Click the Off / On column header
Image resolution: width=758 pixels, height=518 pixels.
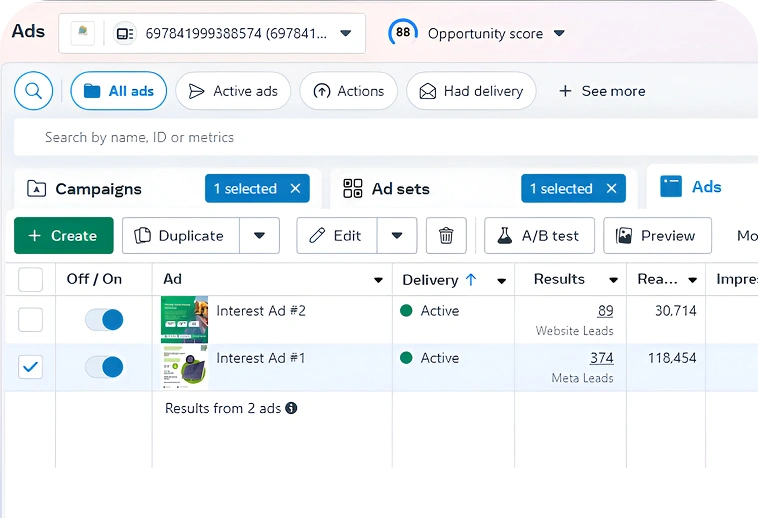pyautogui.click(x=94, y=279)
